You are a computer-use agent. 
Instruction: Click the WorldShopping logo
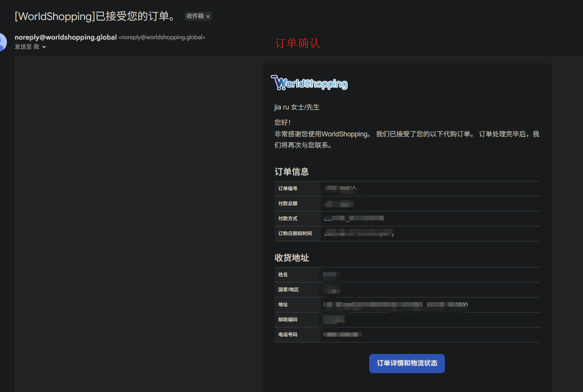[309, 83]
